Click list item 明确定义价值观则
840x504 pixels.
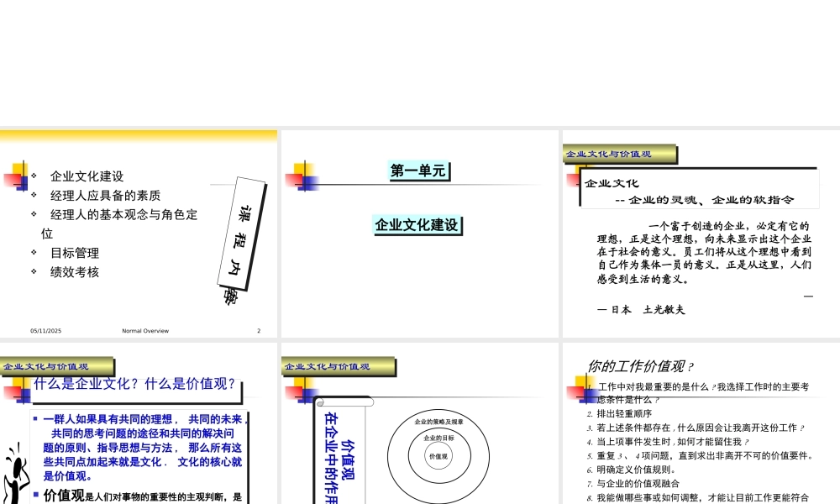point(637,470)
